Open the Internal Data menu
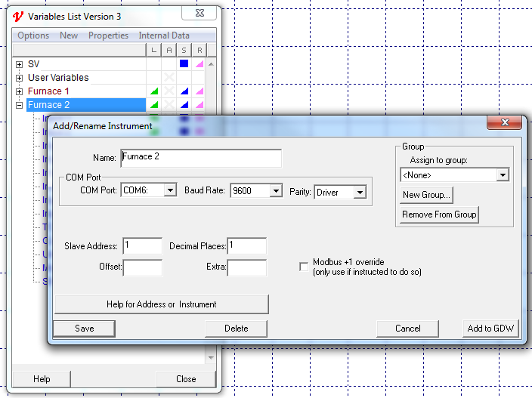 click(x=164, y=35)
